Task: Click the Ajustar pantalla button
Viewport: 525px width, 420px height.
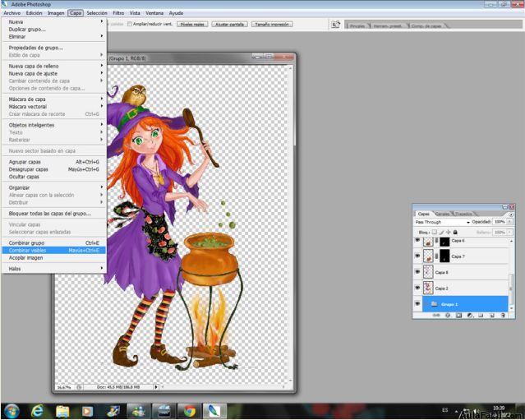Action: 230,24
